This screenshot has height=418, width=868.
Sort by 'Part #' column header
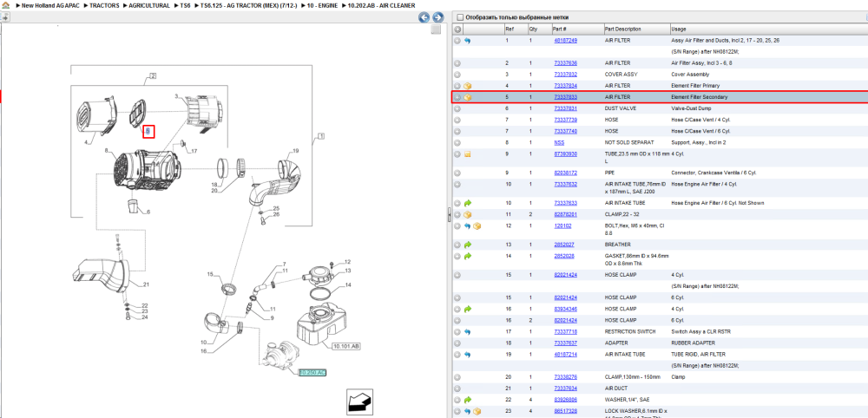click(x=559, y=29)
